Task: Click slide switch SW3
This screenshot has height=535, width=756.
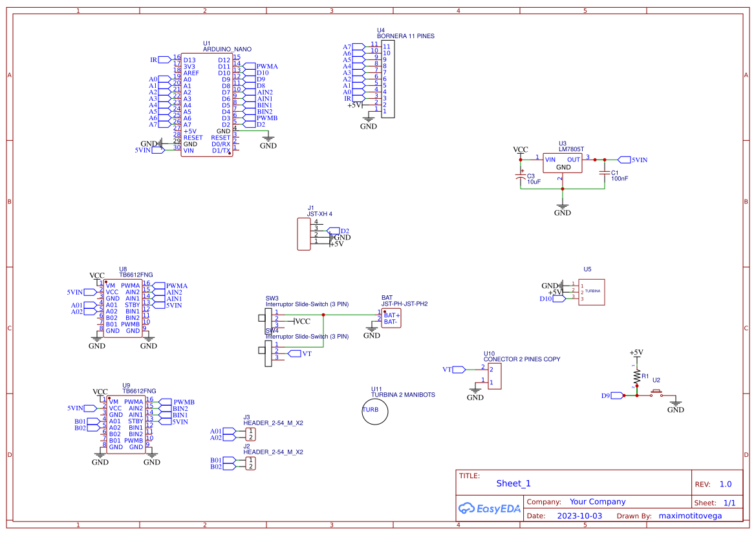Action: [268, 320]
